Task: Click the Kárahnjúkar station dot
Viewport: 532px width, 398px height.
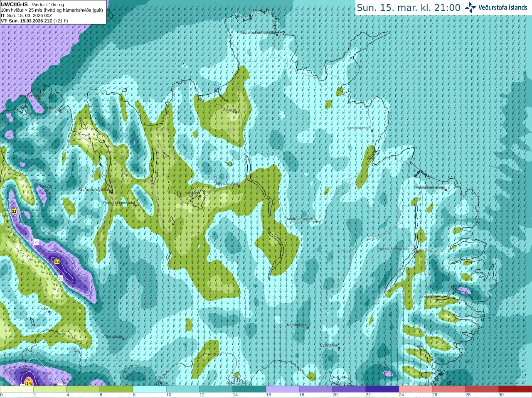Action: click(x=308, y=327)
